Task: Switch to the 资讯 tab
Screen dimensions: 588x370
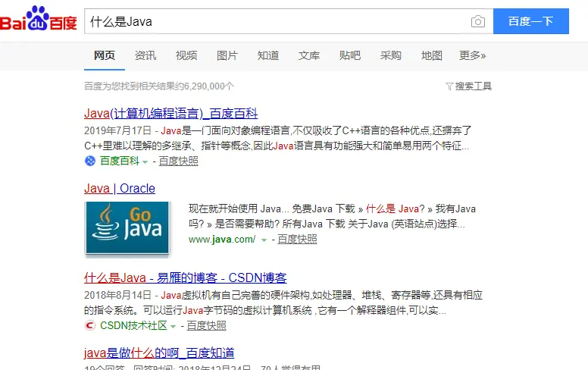Action: tap(145, 55)
